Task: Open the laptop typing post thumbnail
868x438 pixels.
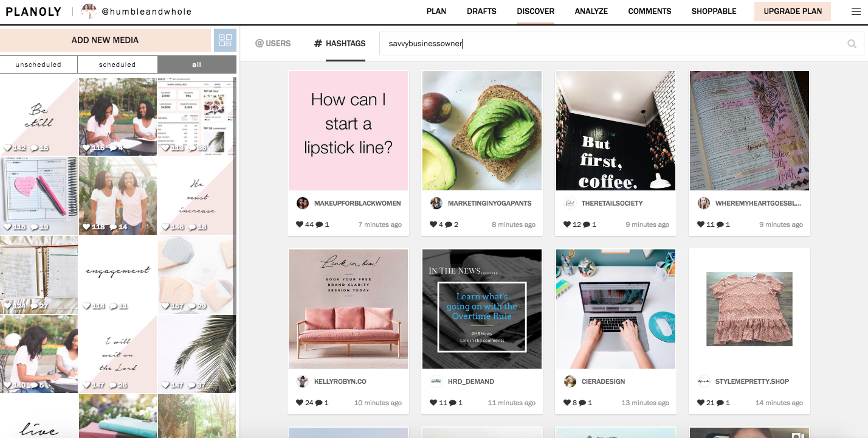Action: pyautogui.click(x=616, y=309)
